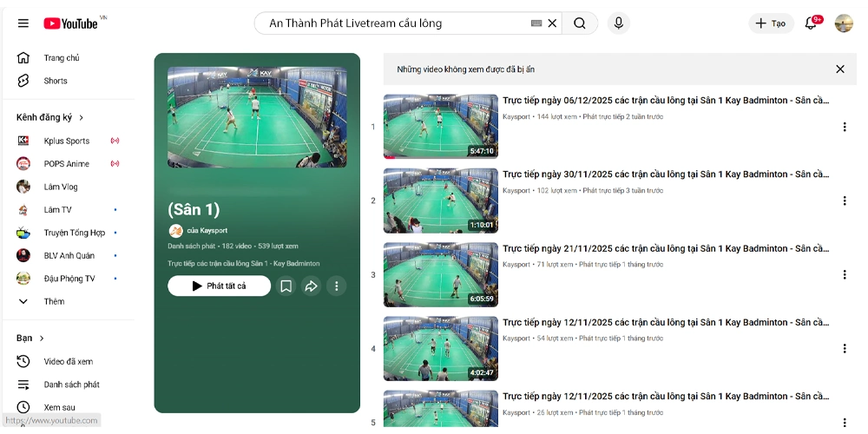Expand the Bạn section chevron
The image size is (868, 434).
(42, 339)
